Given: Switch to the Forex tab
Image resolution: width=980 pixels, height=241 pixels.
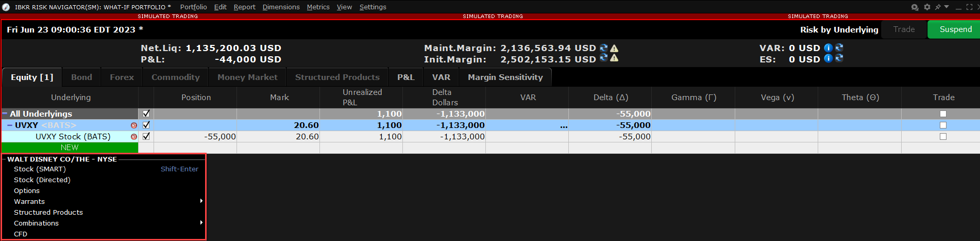Looking at the screenshot, I should [x=122, y=77].
